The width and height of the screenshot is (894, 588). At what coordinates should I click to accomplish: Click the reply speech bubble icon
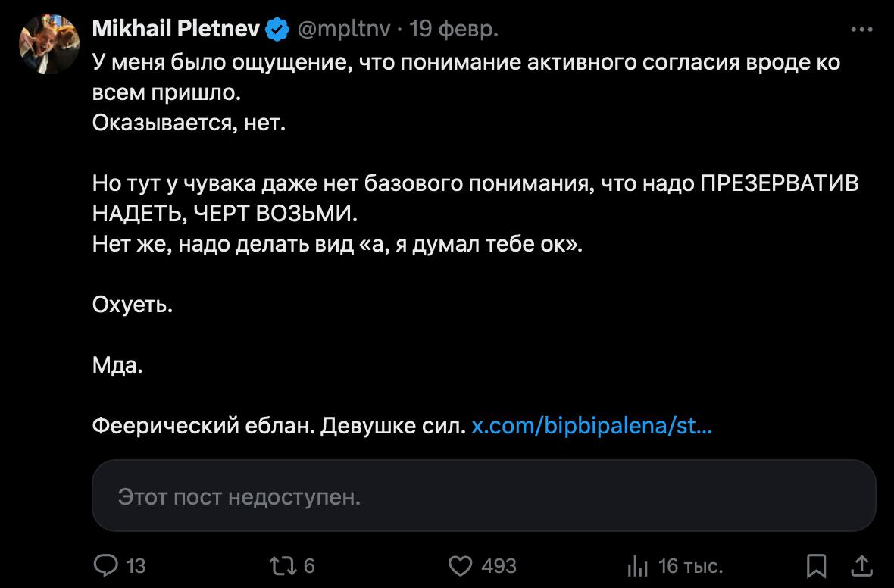tap(105, 565)
